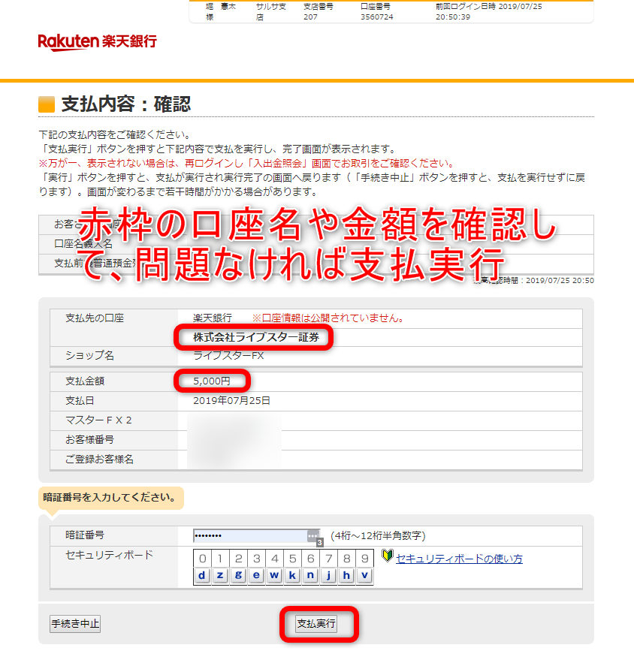This screenshot has height=672, width=634.
Task: Focus the 暗証番号 password field
Action: 249,536
